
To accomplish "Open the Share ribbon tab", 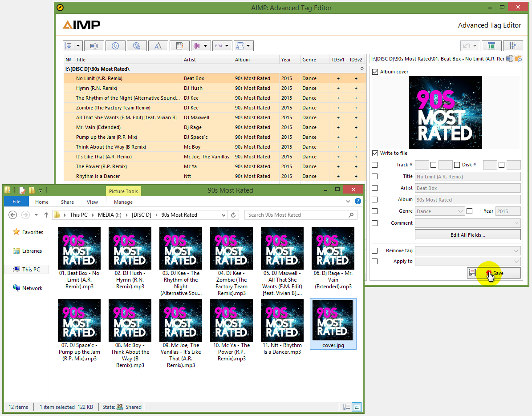I will pyautogui.click(x=67, y=202).
